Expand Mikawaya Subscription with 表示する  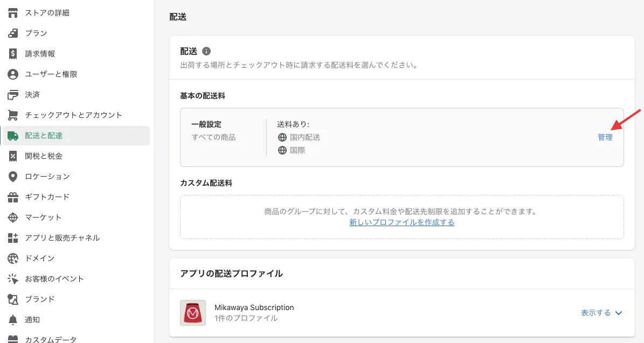(595, 313)
